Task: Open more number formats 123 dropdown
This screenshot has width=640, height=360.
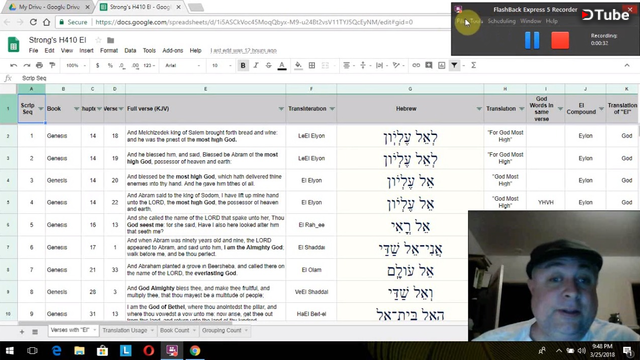Action: pos(149,65)
